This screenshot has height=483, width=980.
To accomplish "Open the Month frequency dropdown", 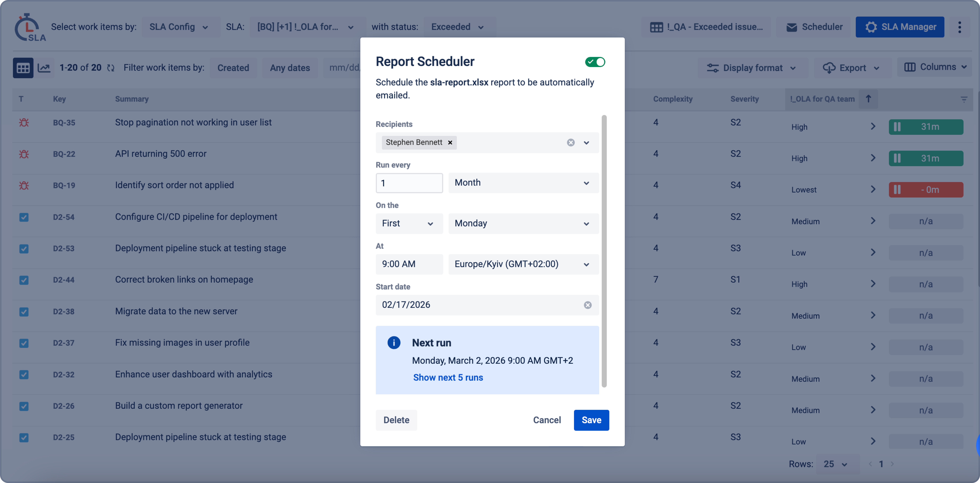I will click(523, 183).
